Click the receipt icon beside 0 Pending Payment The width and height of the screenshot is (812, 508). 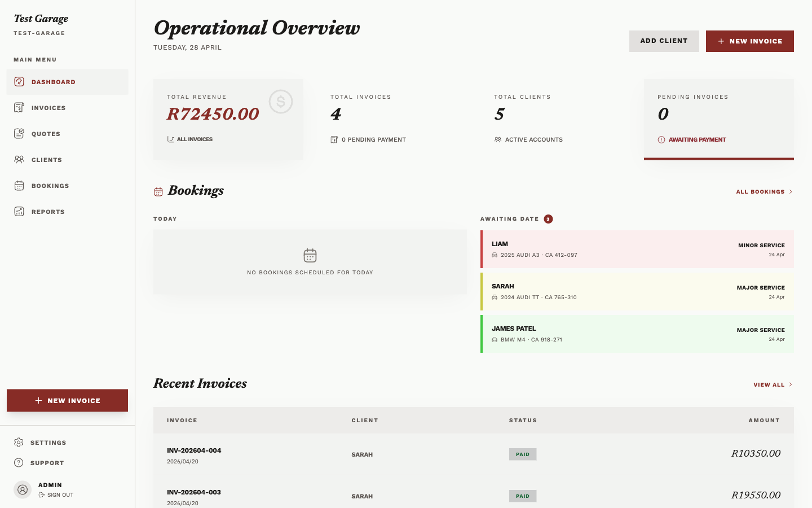tap(334, 139)
